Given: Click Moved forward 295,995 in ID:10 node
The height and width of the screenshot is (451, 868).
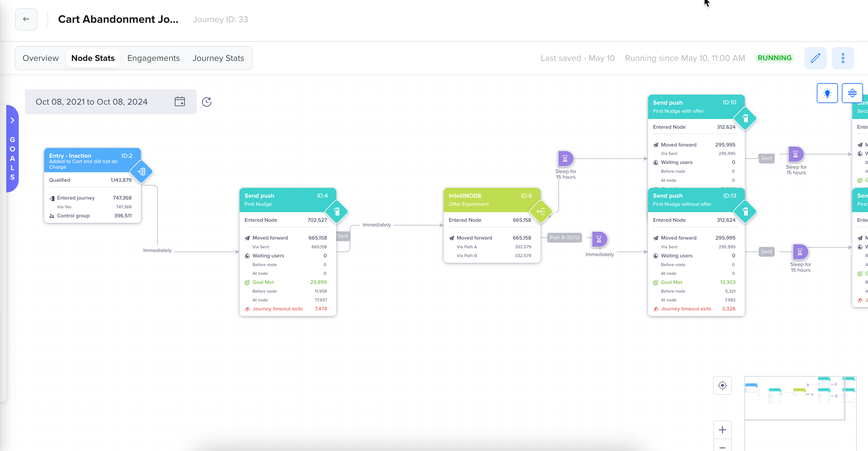Looking at the screenshot, I should click(694, 145).
